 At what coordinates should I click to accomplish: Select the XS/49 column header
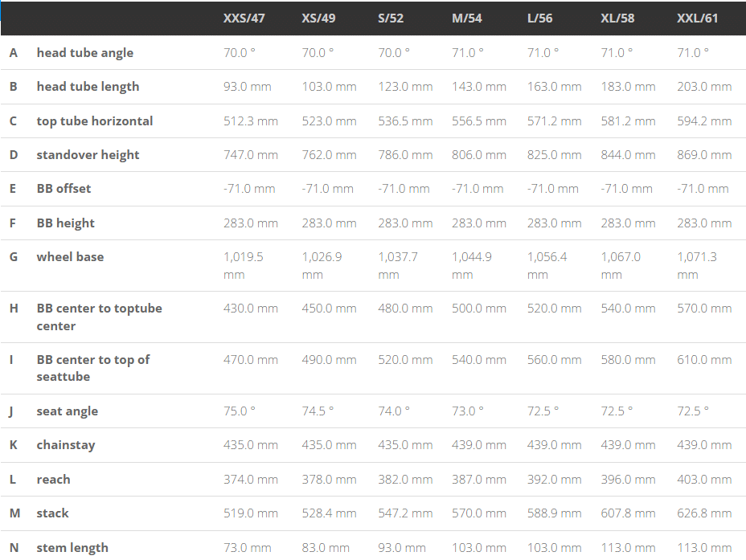click(318, 18)
